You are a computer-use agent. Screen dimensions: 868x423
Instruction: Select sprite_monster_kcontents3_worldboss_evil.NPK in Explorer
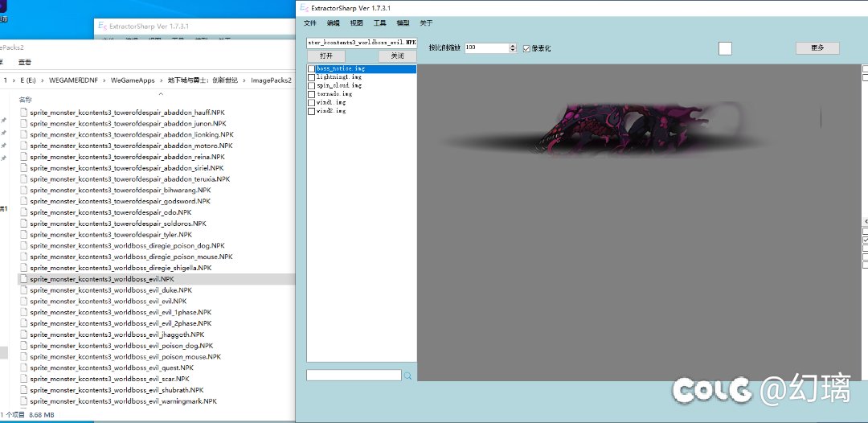[x=156, y=280]
